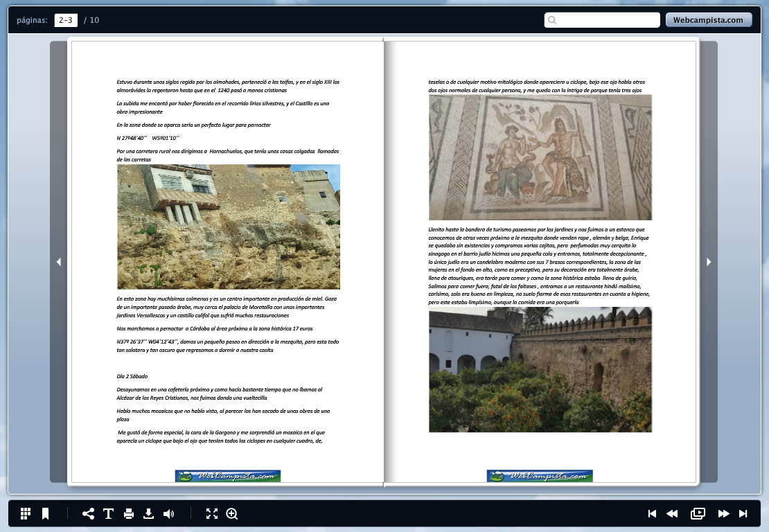Click the Alcázar garden wall photo

(x=540, y=370)
